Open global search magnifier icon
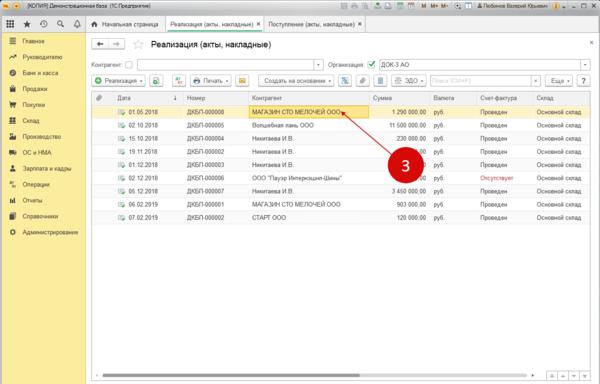This screenshot has height=384, width=600. point(60,24)
